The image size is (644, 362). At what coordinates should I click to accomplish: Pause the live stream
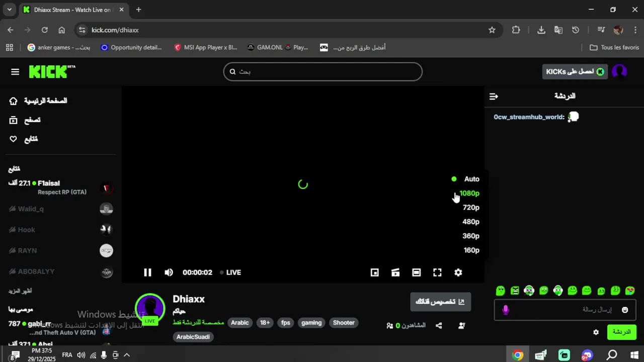147,273
